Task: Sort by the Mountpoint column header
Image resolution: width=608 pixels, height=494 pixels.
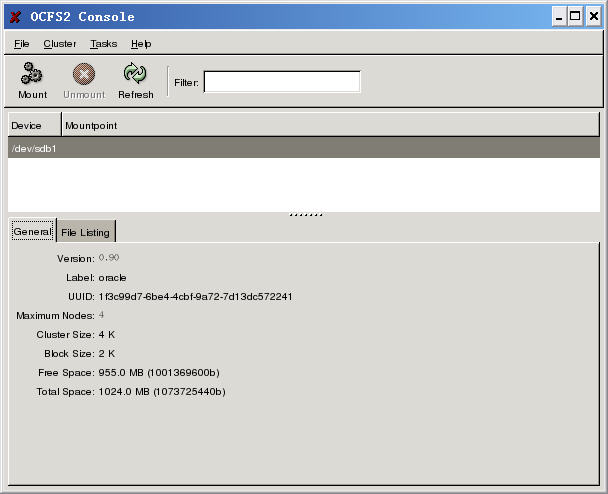Action: (330, 125)
